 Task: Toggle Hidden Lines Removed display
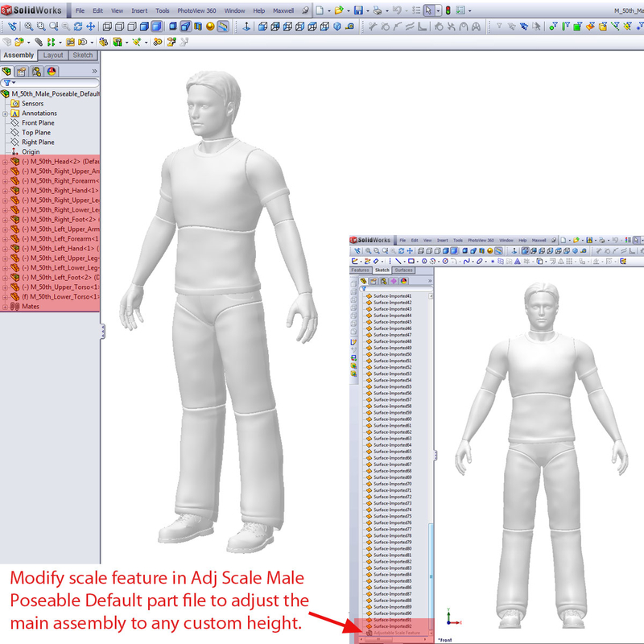pyautogui.click(x=132, y=27)
